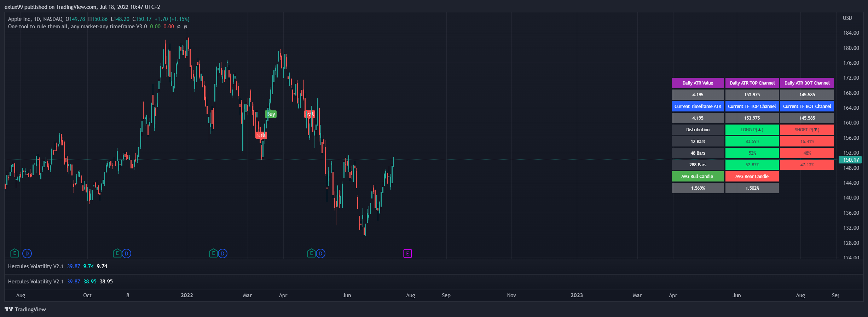The width and height of the screenshot is (868, 317).
Task: Click the earnings E icon near May
Action: point(311,253)
